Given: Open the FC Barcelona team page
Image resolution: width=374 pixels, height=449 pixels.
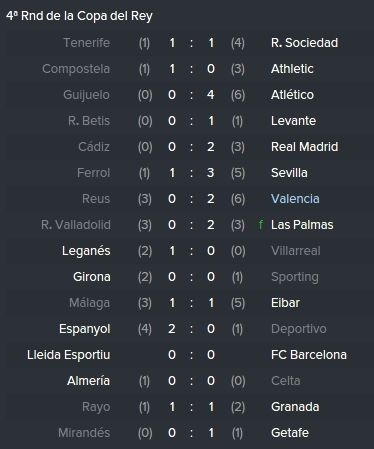Looking at the screenshot, I should (309, 355).
